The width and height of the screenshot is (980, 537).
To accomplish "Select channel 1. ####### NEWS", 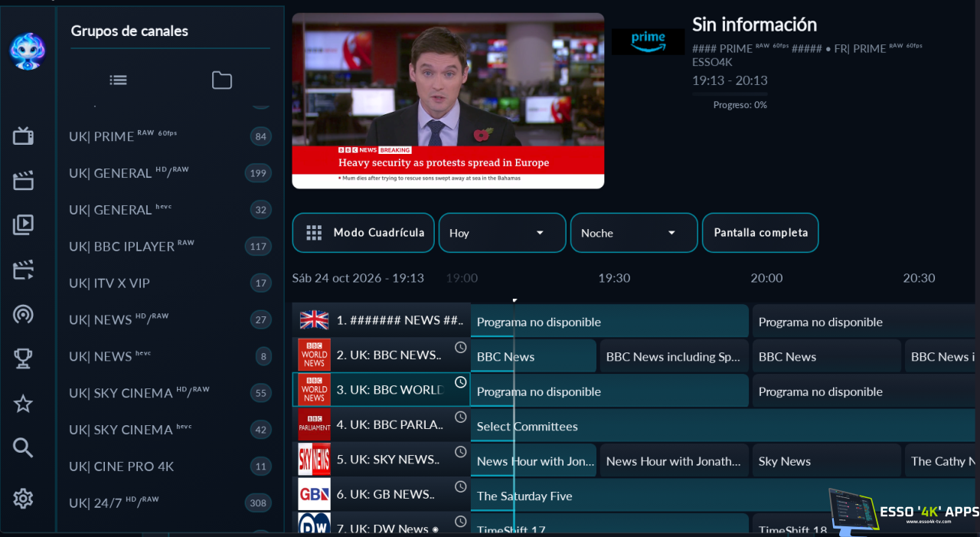I will pos(381,320).
